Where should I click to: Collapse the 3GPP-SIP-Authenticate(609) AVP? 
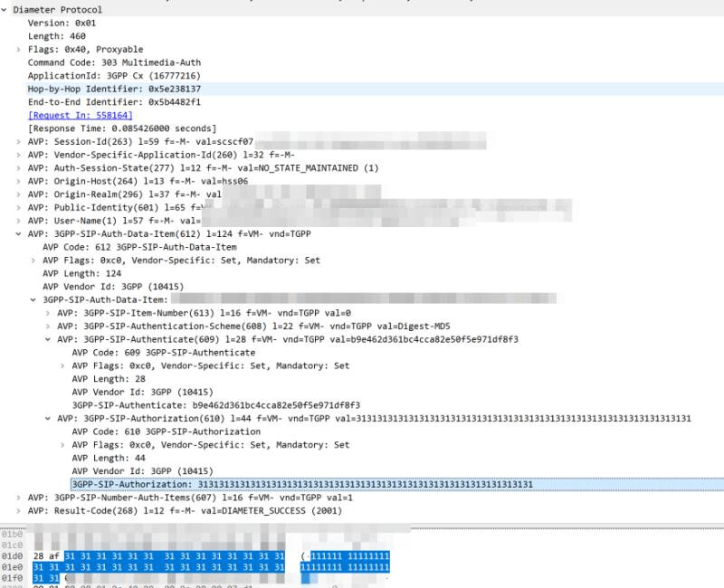click(x=48, y=339)
